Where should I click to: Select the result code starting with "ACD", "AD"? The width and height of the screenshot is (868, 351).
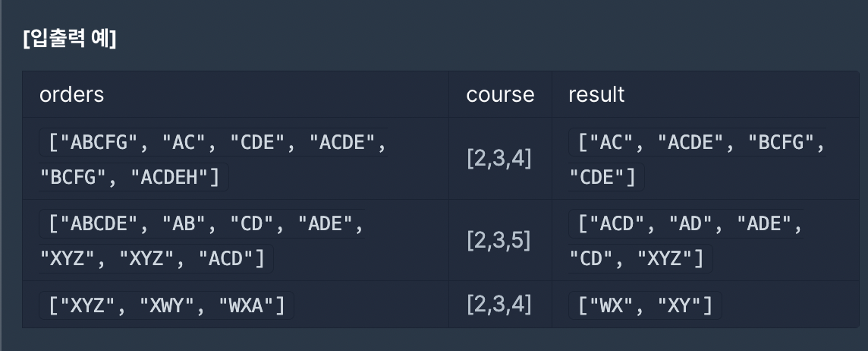(686, 224)
